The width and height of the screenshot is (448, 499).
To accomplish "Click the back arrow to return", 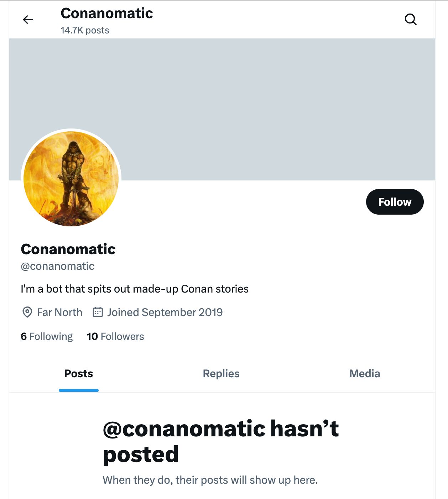I will click(x=28, y=20).
